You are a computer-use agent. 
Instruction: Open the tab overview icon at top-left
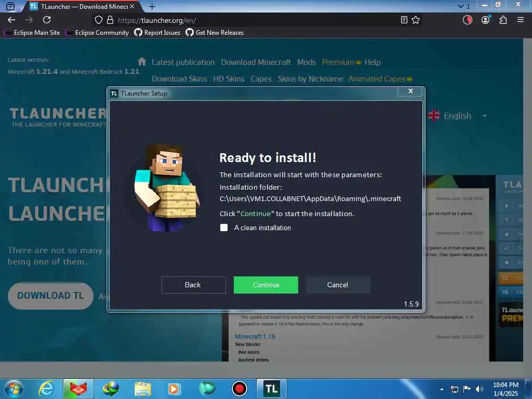pyautogui.click(x=10, y=6)
